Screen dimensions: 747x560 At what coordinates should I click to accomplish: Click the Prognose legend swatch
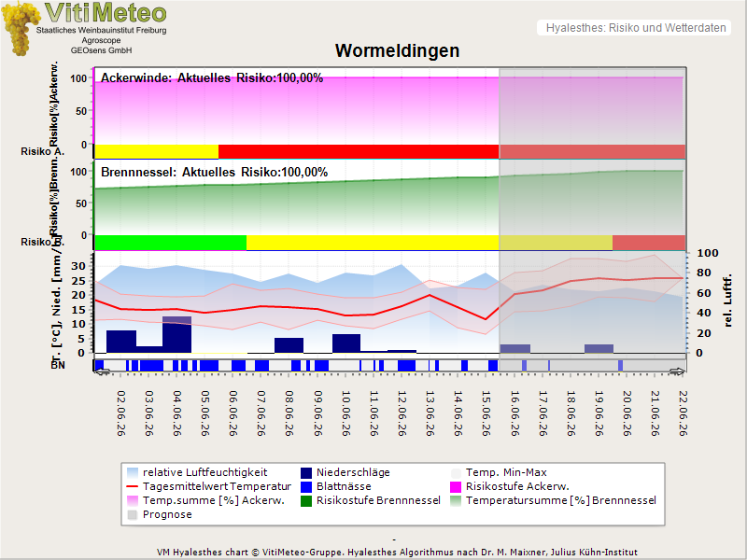[x=133, y=515]
